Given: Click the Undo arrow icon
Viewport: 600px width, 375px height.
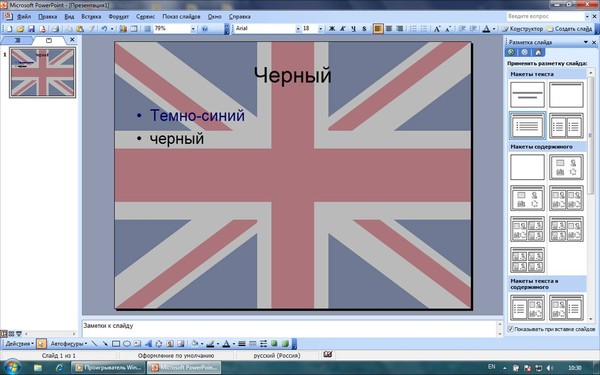Looking at the screenshot, I should pos(104,29).
